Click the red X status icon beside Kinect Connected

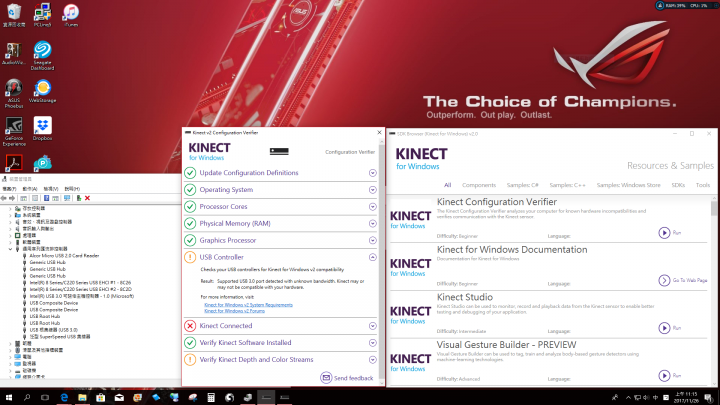(190, 326)
